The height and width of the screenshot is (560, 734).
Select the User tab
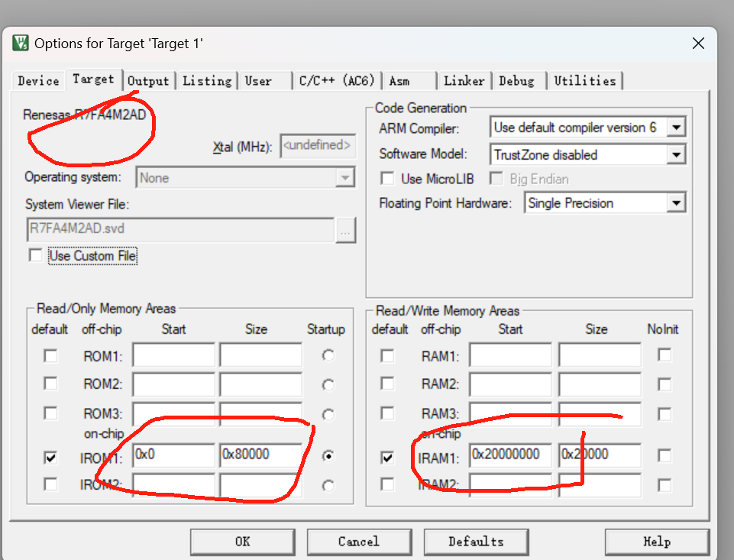(264, 81)
